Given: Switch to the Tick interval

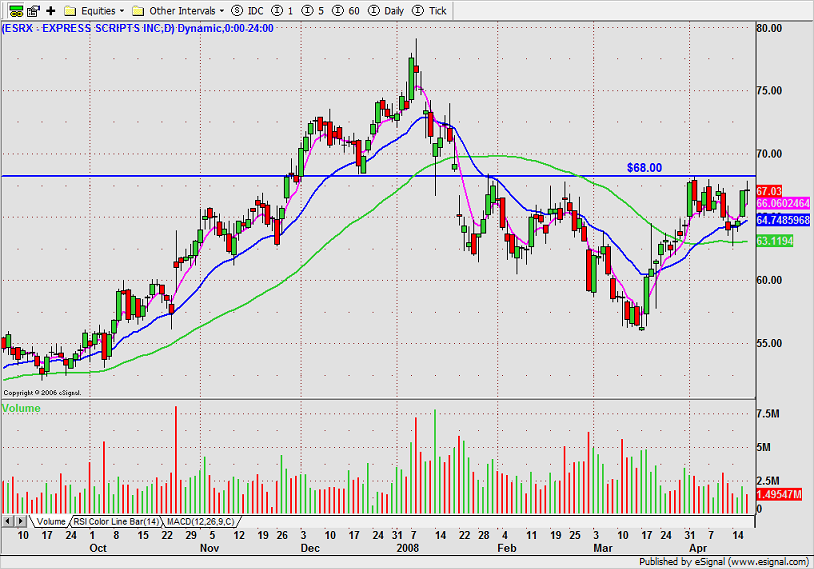Looking at the screenshot, I should tap(429, 11).
